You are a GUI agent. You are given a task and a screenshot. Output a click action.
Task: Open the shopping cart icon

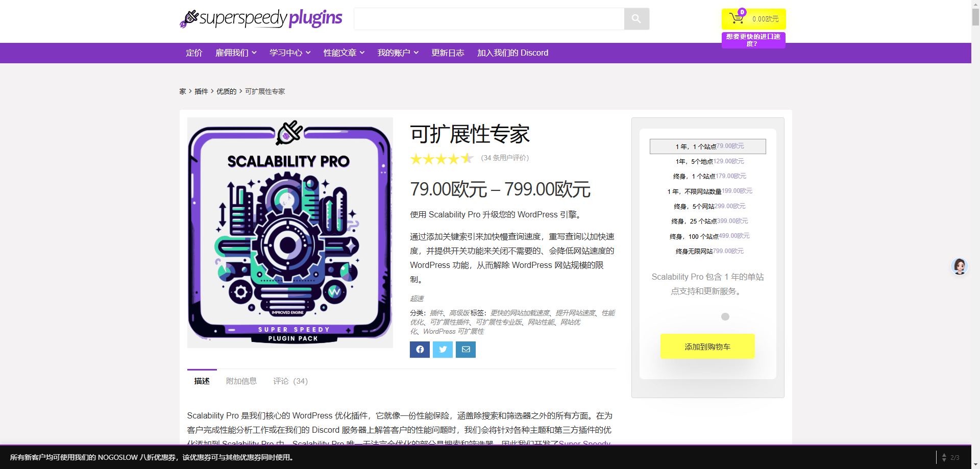(x=737, y=18)
